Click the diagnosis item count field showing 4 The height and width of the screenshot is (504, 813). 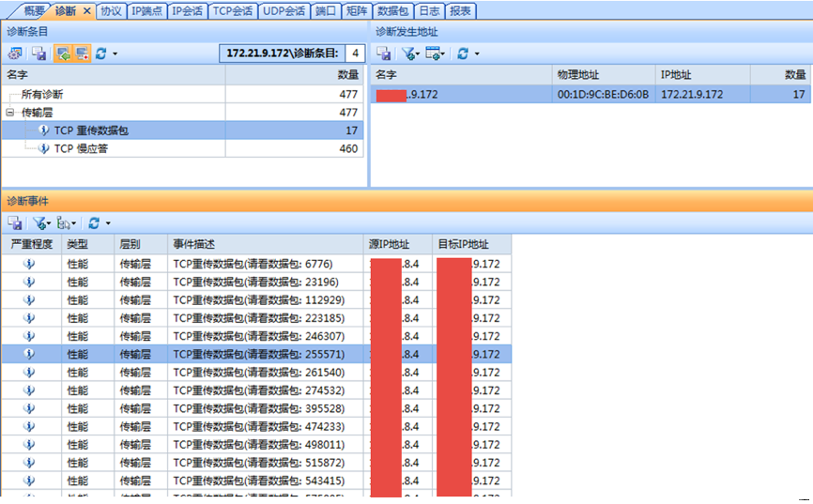(x=355, y=53)
